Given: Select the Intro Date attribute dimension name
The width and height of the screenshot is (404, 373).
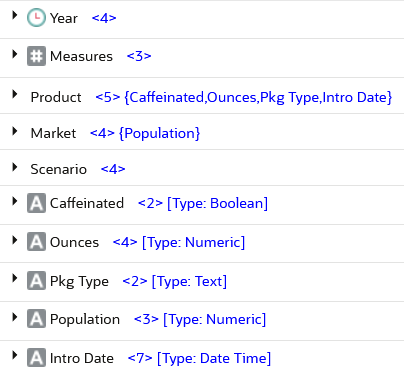Looking at the screenshot, I should (82, 358).
